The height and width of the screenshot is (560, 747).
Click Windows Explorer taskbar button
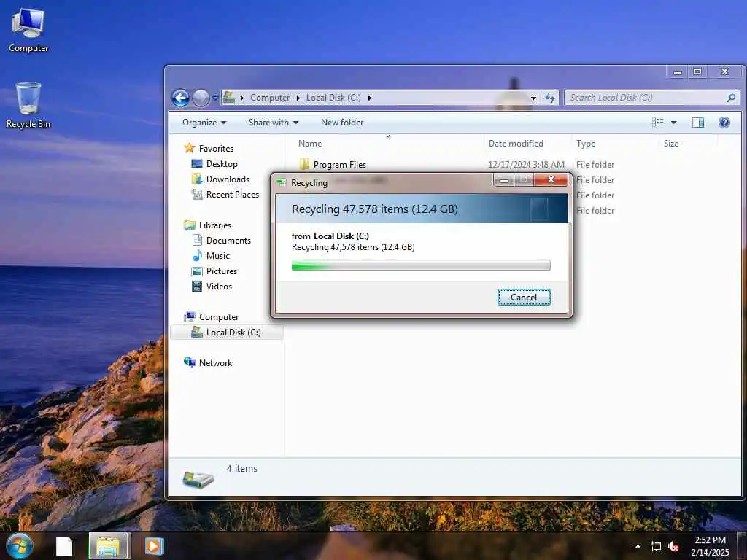(109, 545)
